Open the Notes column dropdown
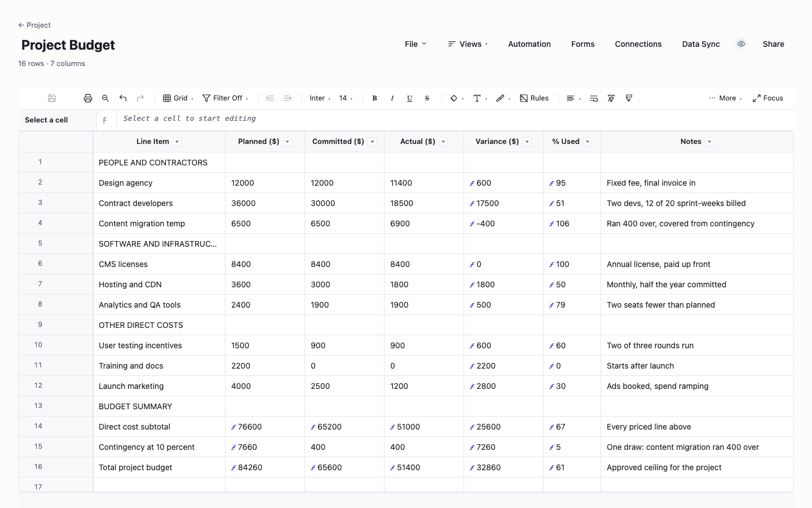 pyautogui.click(x=709, y=142)
